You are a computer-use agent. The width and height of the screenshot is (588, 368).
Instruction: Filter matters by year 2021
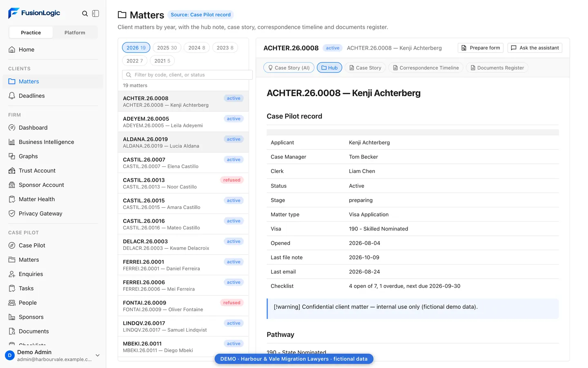163,61
